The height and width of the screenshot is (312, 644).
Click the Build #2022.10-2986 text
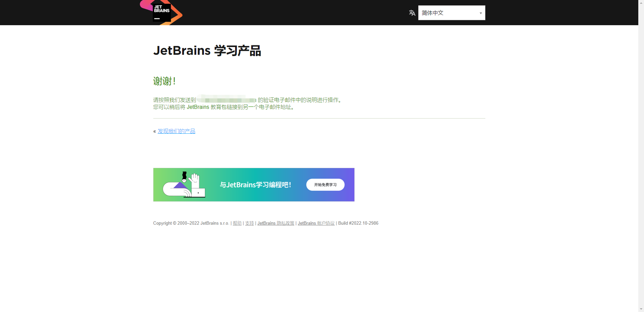point(358,223)
